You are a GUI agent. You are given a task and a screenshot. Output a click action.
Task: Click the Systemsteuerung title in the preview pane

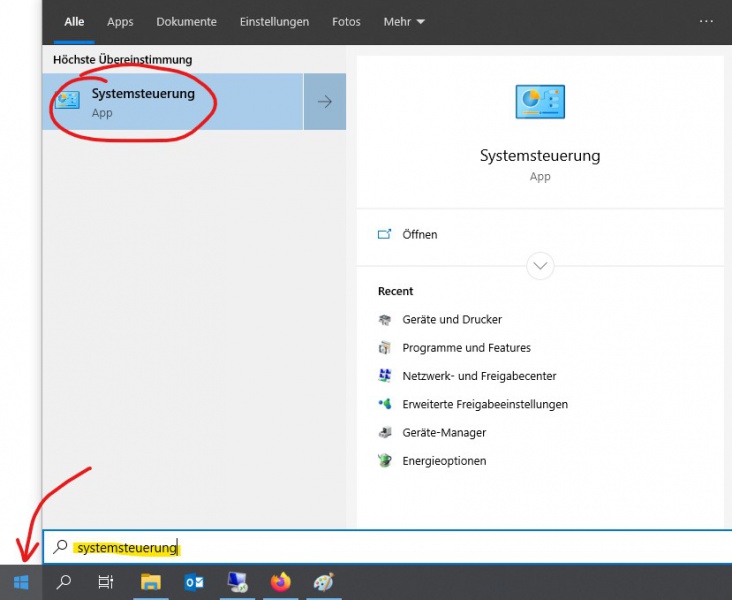coord(540,155)
